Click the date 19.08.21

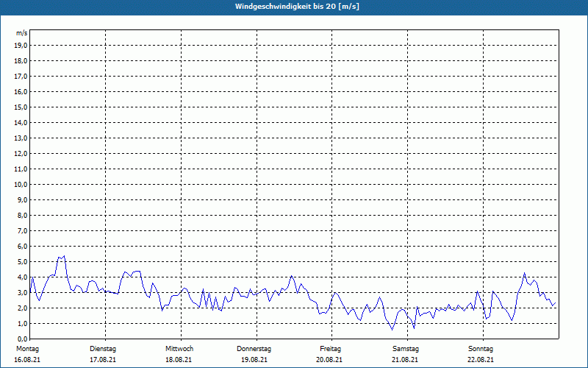(254, 360)
